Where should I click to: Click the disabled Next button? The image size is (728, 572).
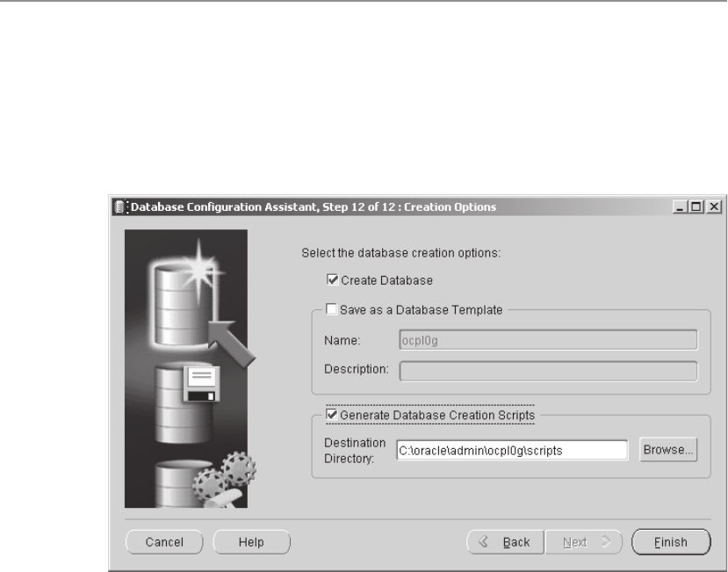tap(584, 542)
